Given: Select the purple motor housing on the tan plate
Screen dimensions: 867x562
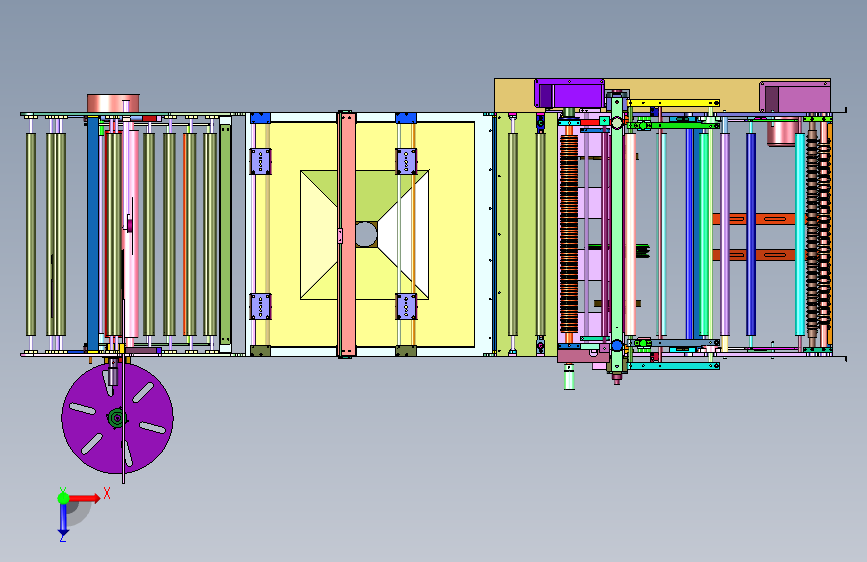Looking at the screenshot, I should [x=570, y=93].
